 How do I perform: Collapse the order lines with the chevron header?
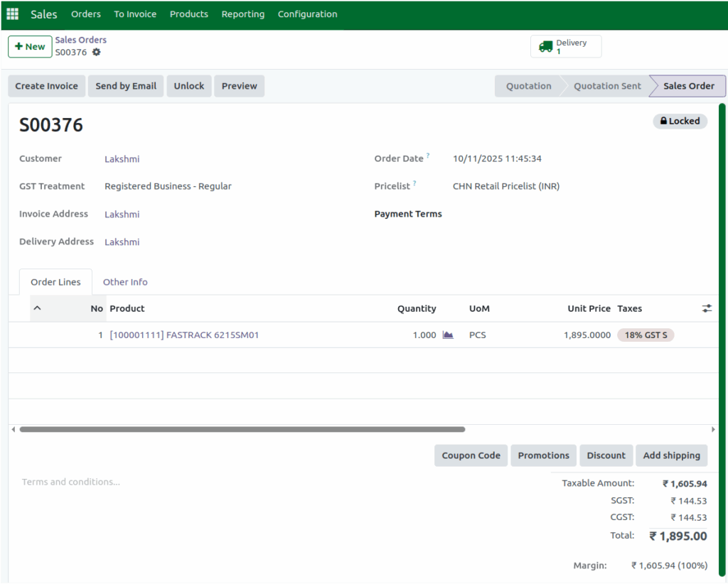(38, 308)
